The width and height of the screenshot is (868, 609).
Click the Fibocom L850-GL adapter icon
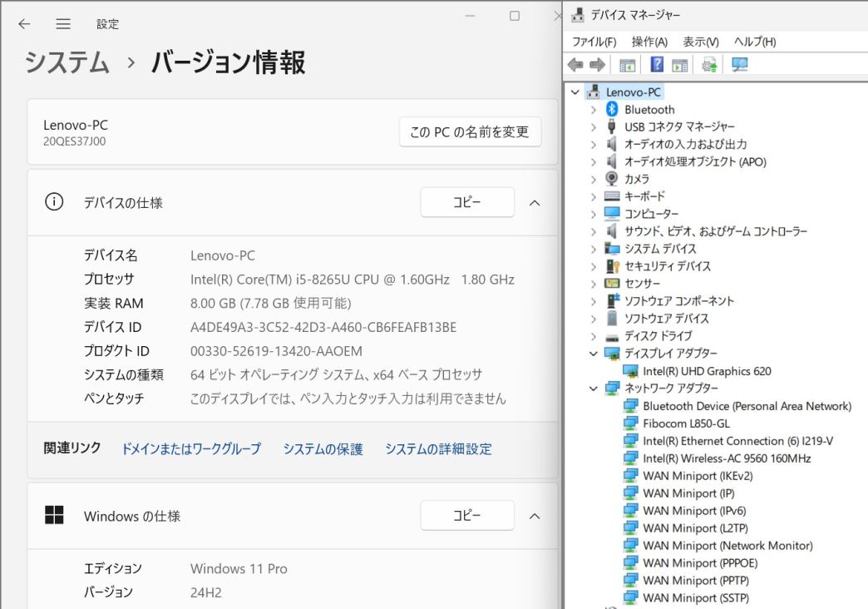tap(630, 423)
